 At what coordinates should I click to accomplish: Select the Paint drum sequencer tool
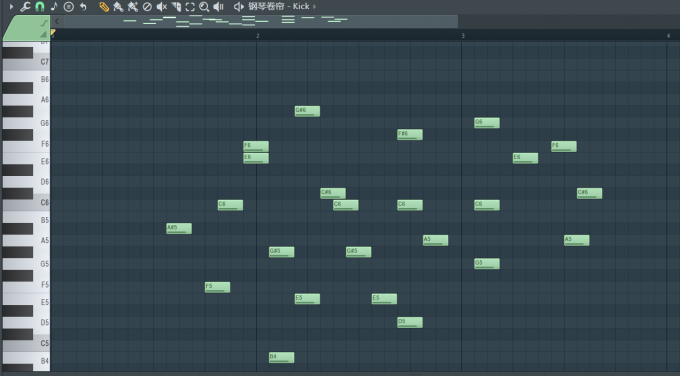pos(133,7)
